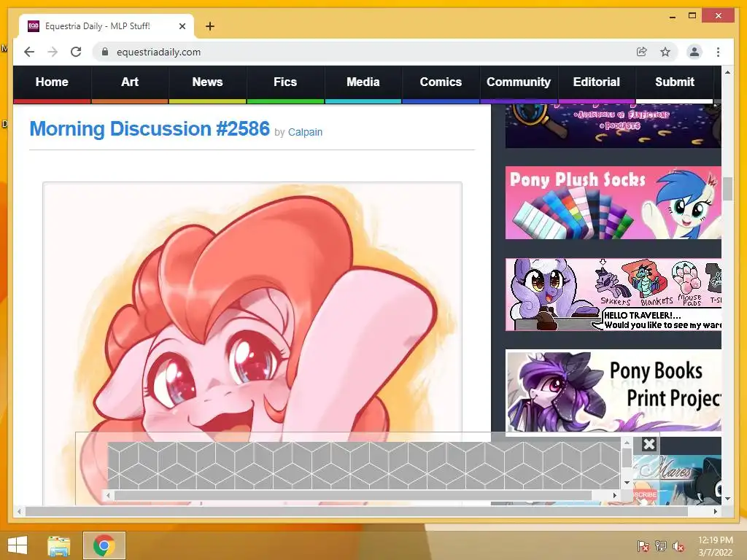Click the Equestria Daily tab favicon
747x560 pixels.
coord(34,26)
